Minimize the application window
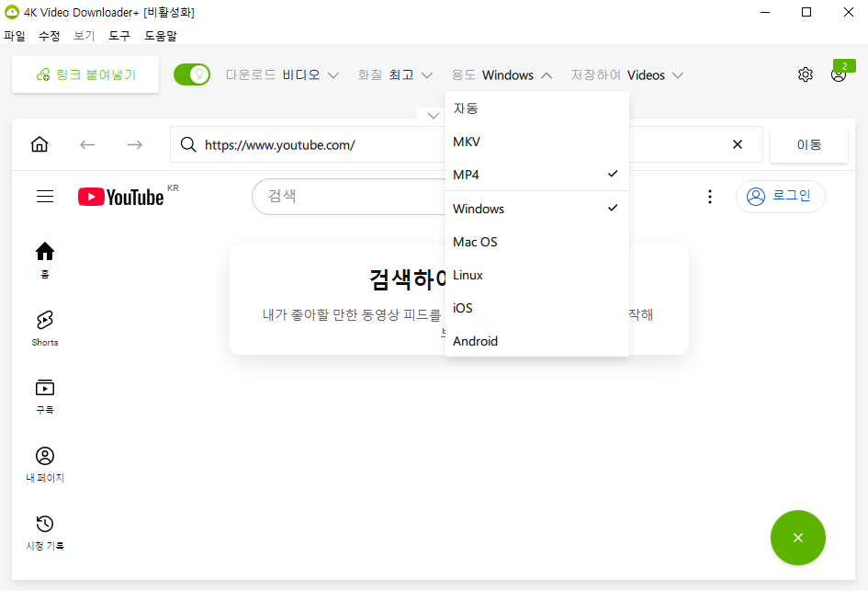The image size is (868, 591). [x=765, y=12]
